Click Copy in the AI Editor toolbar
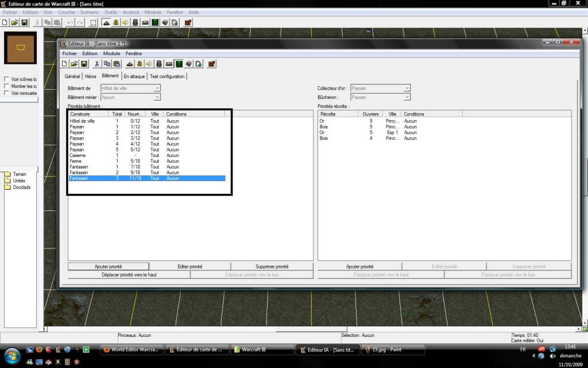Image resolution: width=588 pixels, height=368 pixels. [x=107, y=64]
